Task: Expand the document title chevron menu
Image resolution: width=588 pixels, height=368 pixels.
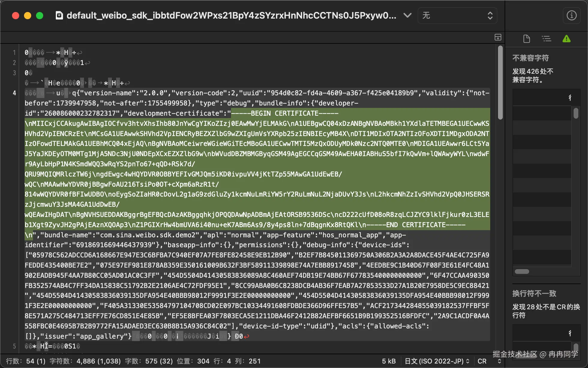Action: click(407, 15)
